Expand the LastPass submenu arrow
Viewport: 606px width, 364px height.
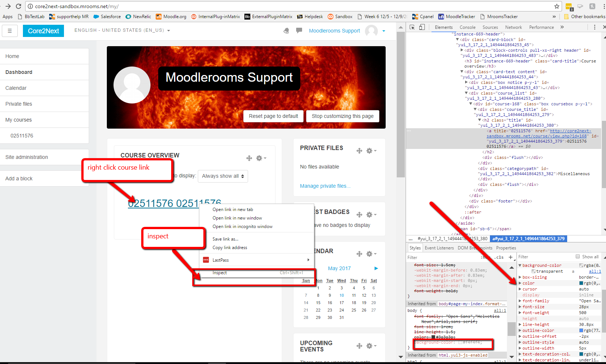point(308,260)
